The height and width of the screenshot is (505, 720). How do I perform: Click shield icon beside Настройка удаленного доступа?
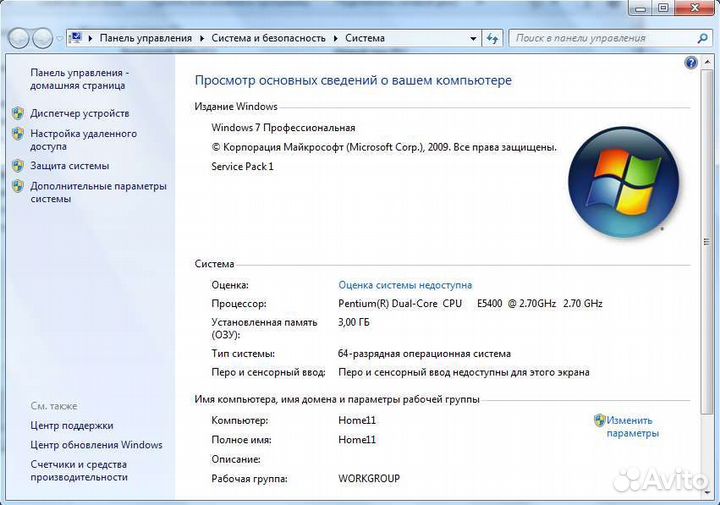[x=18, y=134]
